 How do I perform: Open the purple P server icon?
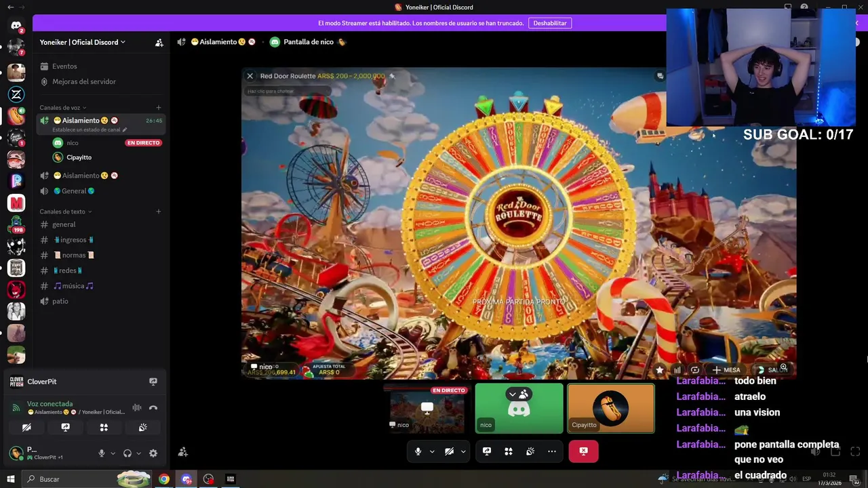(16, 181)
